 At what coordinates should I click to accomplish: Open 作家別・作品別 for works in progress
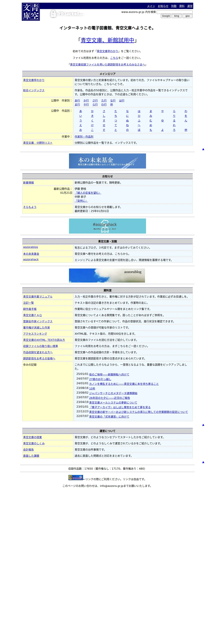point(84,137)
